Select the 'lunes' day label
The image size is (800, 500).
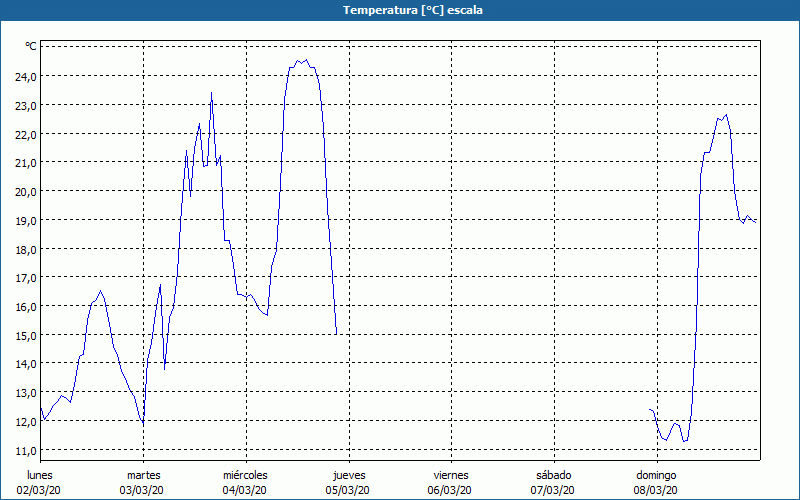click(40, 475)
